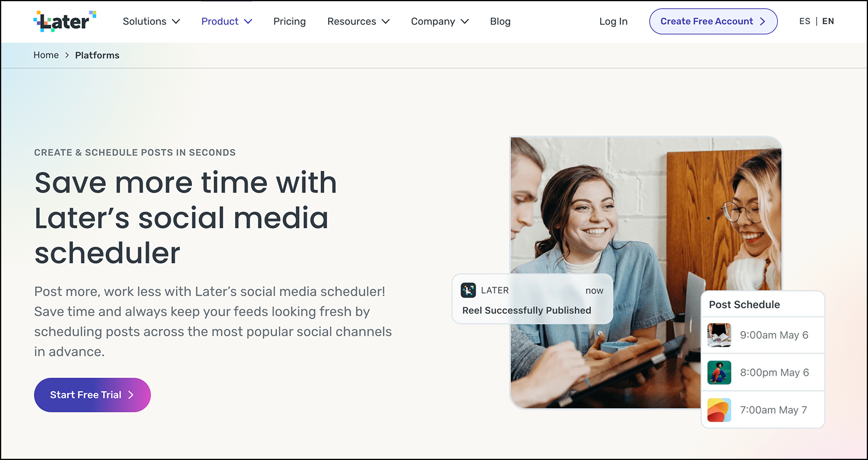The width and height of the screenshot is (868, 460).
Task: Click the 'Create & Schedule Posts in Seconds' tagline
Action: [135, 152]
